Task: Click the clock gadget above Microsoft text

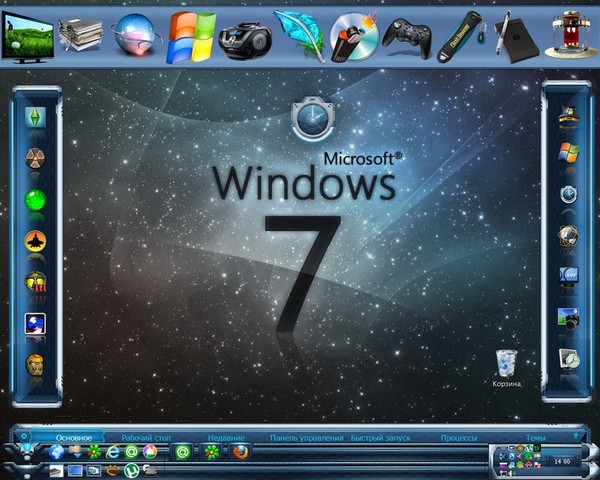Action: tap(313, 119)
